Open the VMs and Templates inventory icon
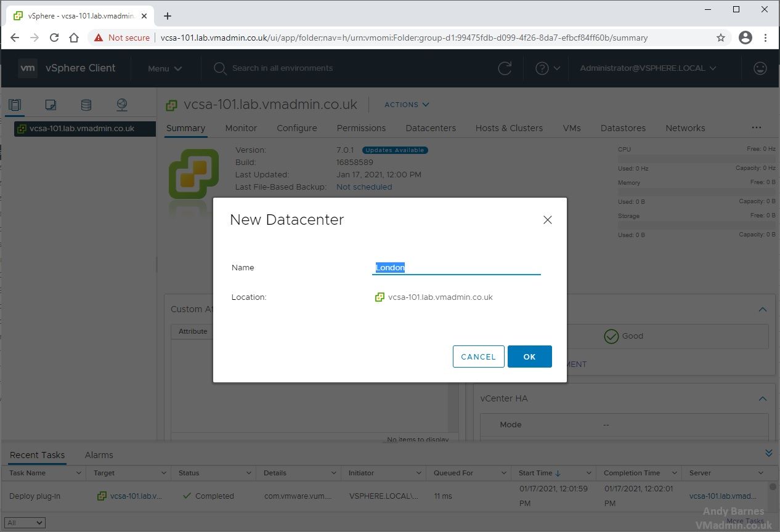Viewport: 780px width, 532px height. [51, 105]
